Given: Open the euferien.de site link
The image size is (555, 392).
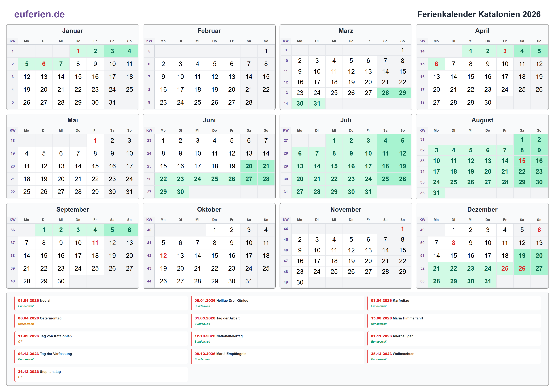Looking at the screenshot, I should tap(39, 14).
